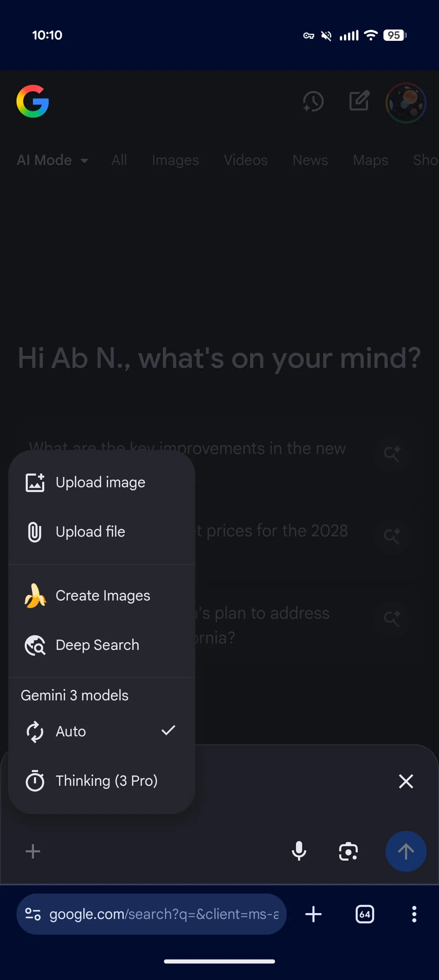Open site settings icon in address bar
Viewport: 439px width, 980px height.
pyautogui.click(x=33, y=914)
